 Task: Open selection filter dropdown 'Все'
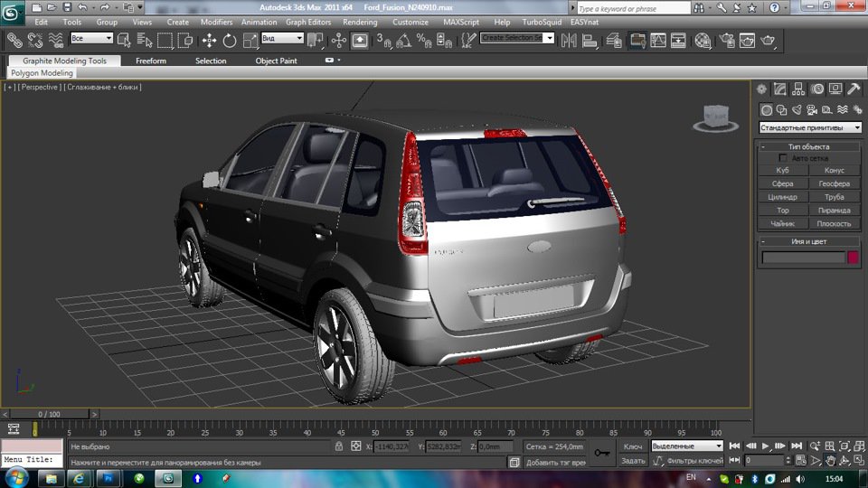pos(91,38)
